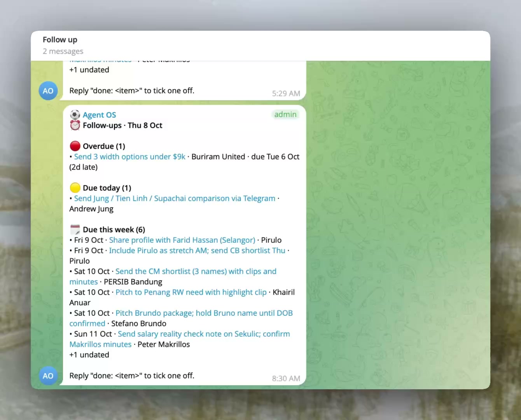
Task: Click the yellow circle beside Due today
Action: click(x=75, y=188)
